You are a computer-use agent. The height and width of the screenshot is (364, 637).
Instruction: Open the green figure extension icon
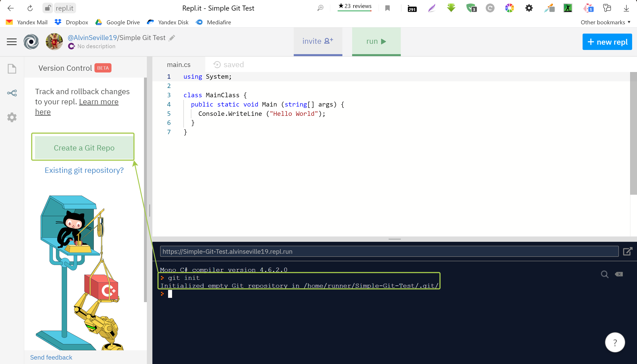tap(568, 8)
